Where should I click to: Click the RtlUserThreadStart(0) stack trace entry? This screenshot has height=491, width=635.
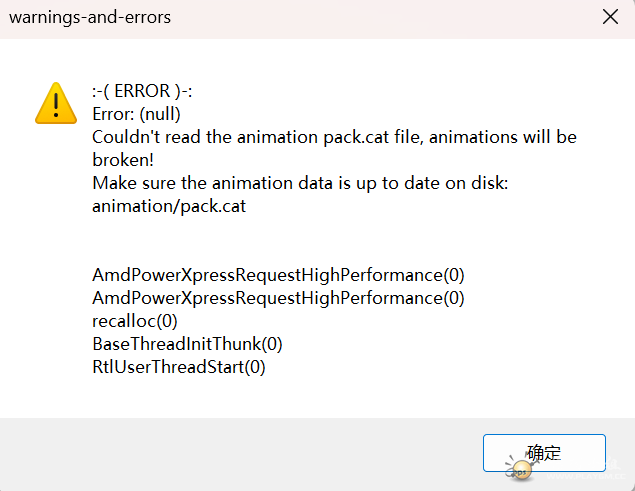[179, 367]
